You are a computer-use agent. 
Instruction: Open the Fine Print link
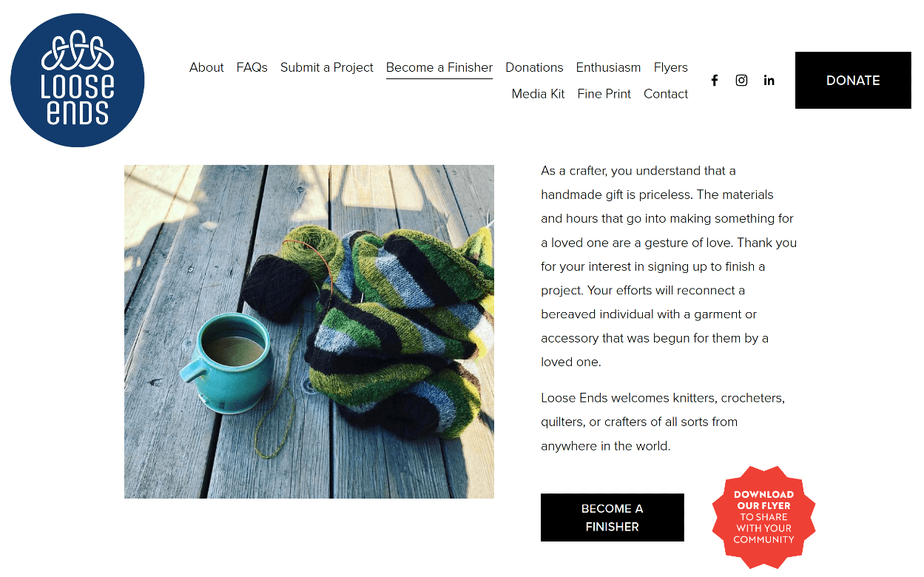[x=604, y=94]
